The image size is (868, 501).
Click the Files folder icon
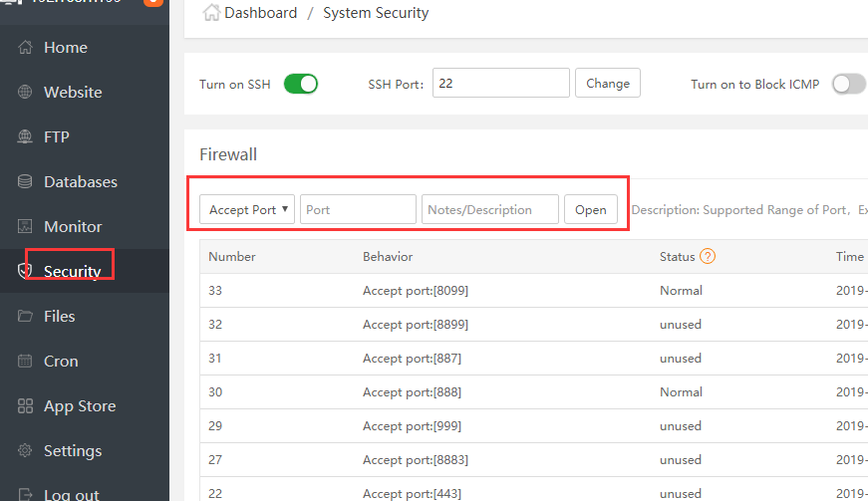coord(25,317)
